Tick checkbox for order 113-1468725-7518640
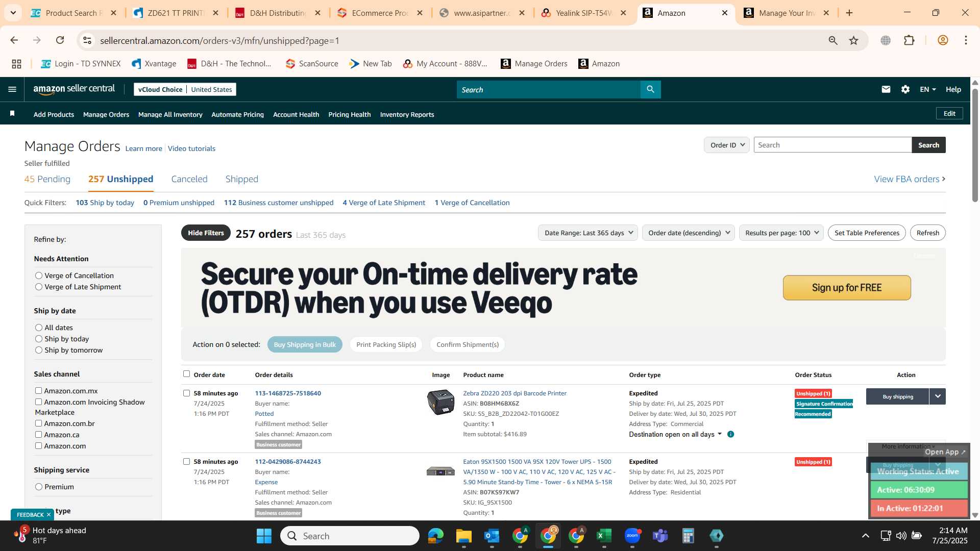Image resolution: width=980 pixels, height=551 pixels. coord(186,393)
